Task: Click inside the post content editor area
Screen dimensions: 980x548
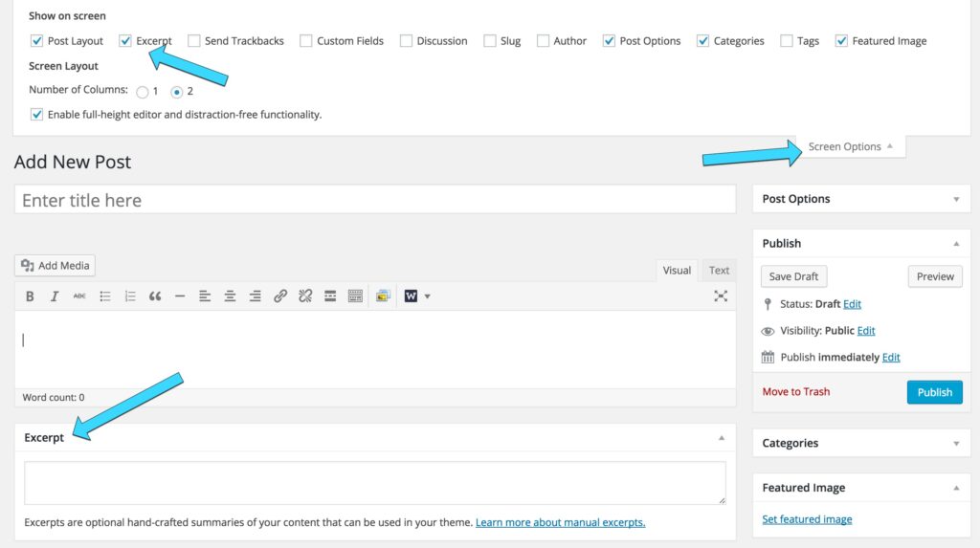Action: 375,350
